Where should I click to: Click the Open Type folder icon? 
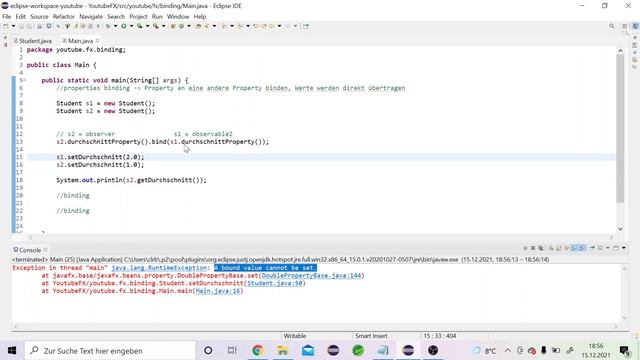tap(198, 26)
